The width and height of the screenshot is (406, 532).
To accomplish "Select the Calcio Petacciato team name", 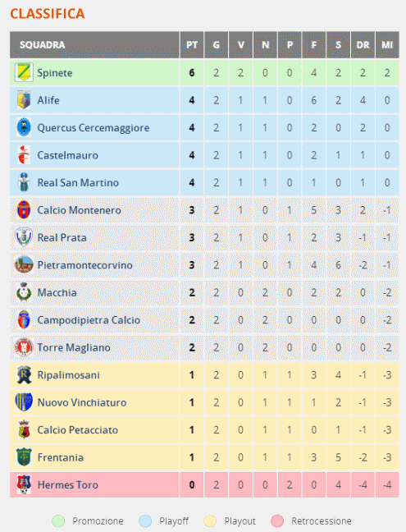I will (x=78, y=430).
